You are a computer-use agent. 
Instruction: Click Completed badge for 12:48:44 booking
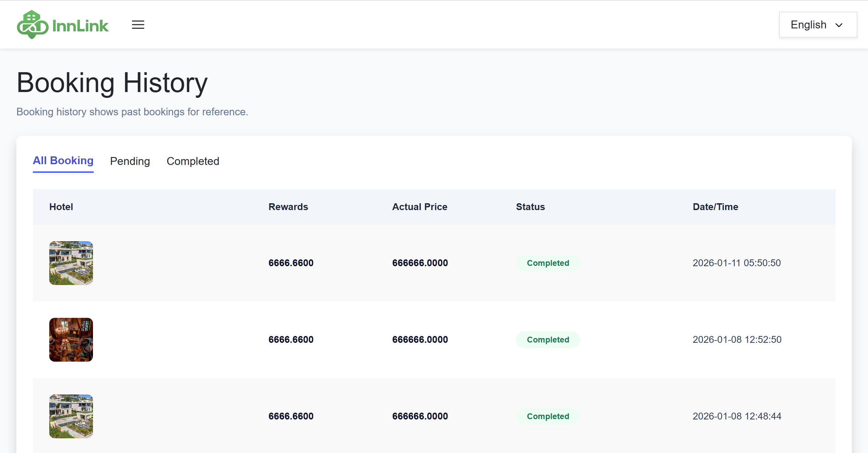548,416
